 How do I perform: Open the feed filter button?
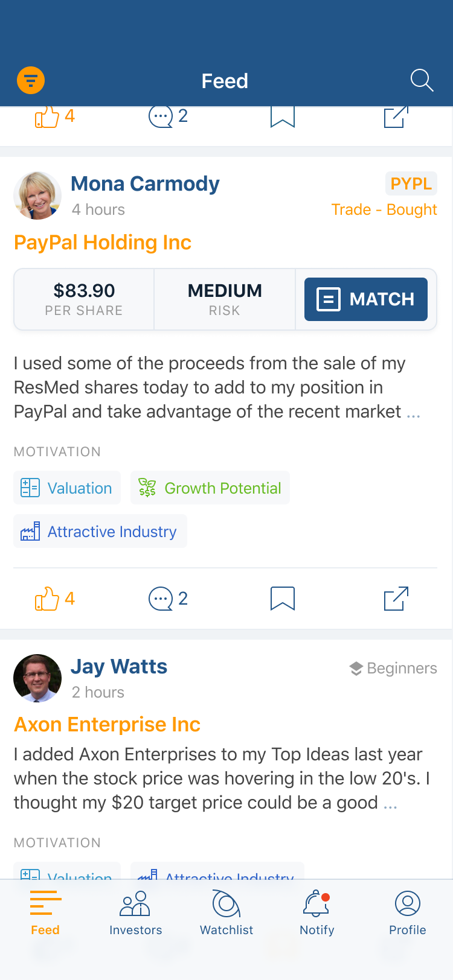click(x=31, y=80)
